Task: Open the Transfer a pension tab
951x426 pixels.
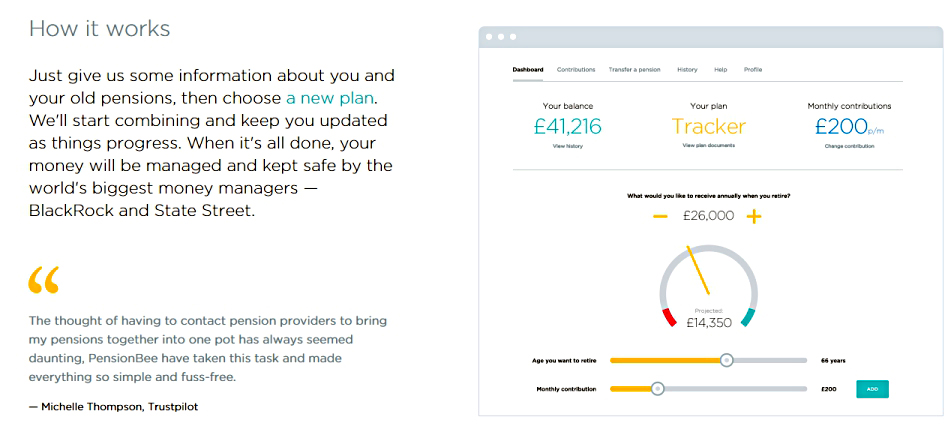Action: 634,70
